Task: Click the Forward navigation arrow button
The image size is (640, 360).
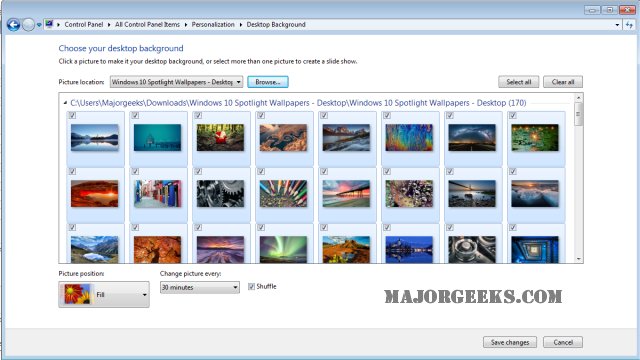Action: coord(28,25)
